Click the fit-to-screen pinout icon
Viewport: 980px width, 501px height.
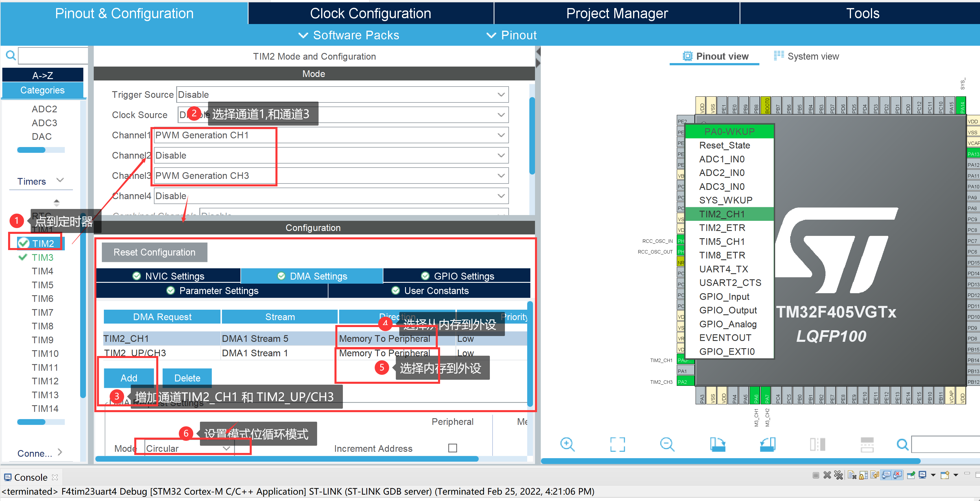click(x=617, y=444)
